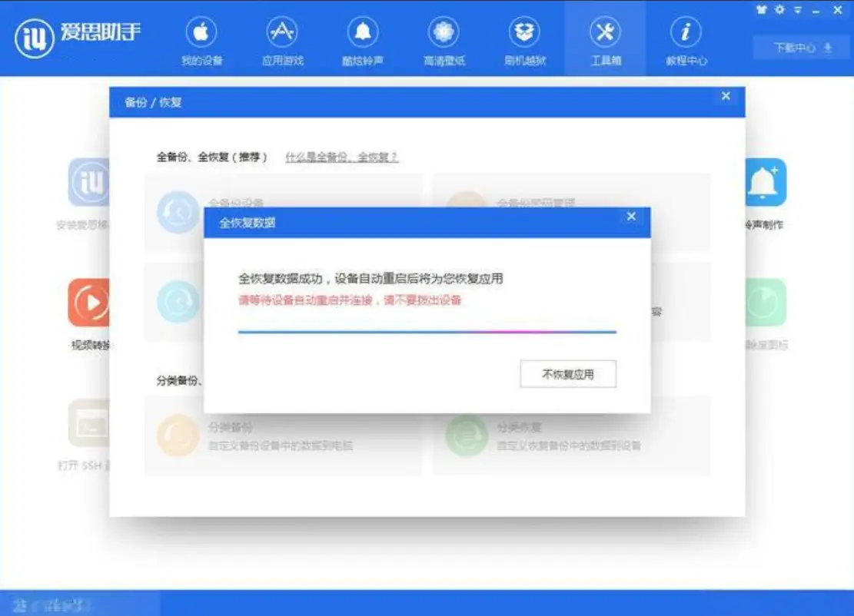Click 不恢复应用 button
The width and height of the screenshot is (854, 616).
tap(568, 374)
